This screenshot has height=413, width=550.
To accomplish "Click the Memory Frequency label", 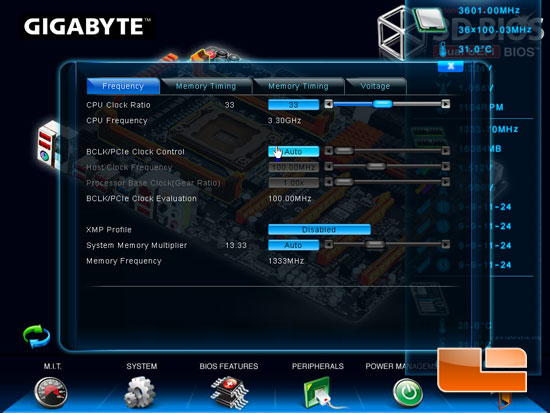I will (x=124, y=261).
